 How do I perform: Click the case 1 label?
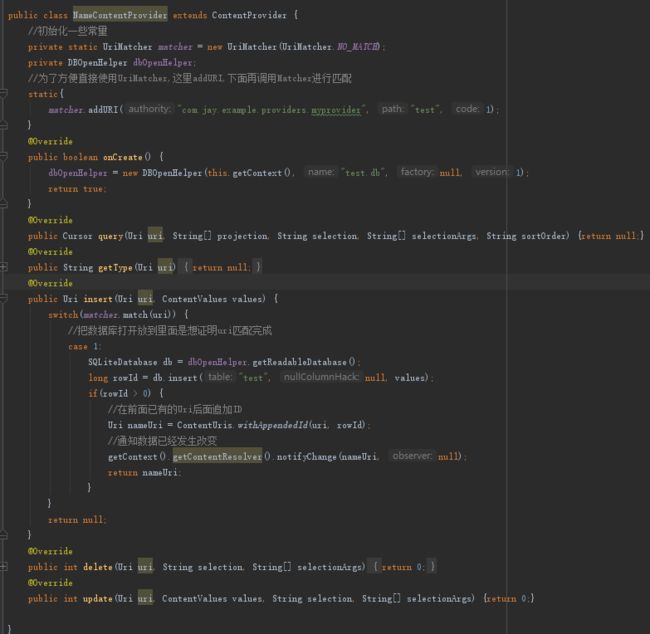click(84, 346)
